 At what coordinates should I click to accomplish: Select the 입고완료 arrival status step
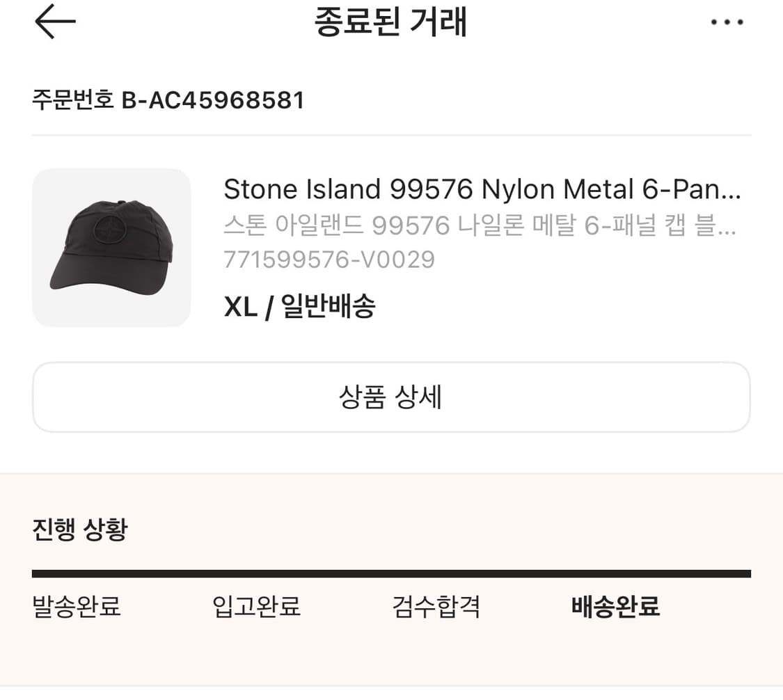pyautogui.click(x=255, y=607)
